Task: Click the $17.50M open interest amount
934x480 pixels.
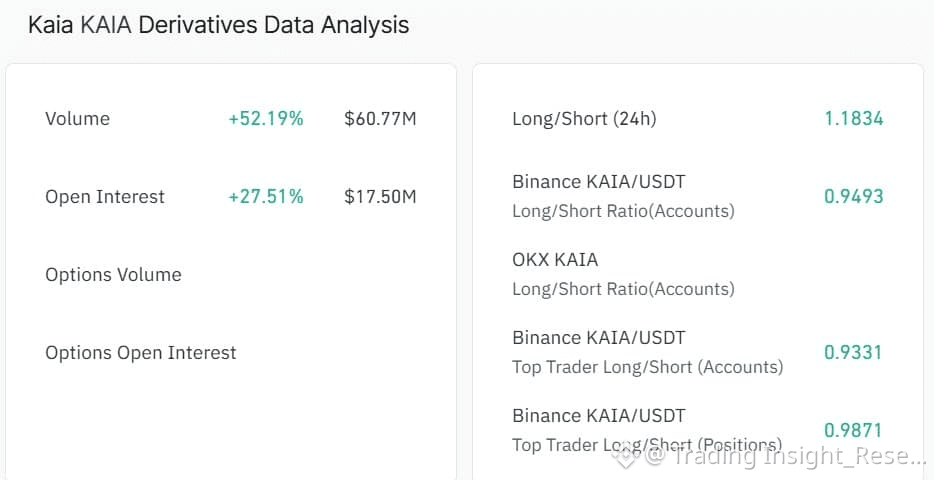Action: tap(380, 196)
